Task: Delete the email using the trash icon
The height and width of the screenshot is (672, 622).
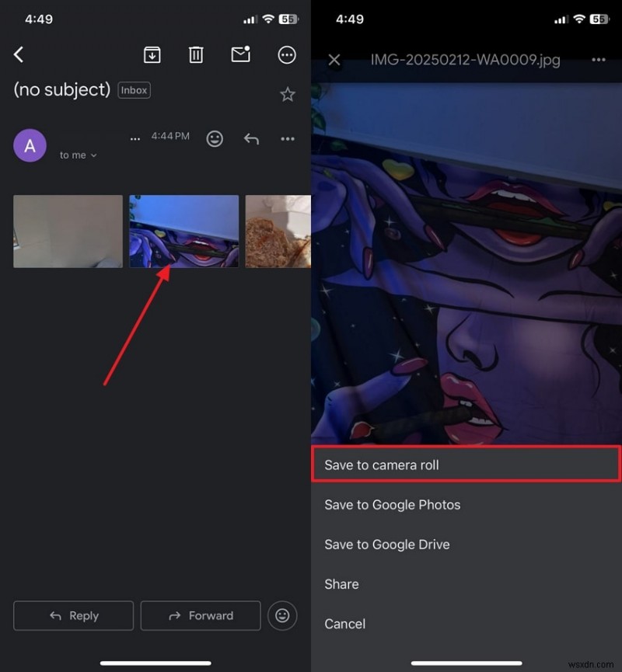Action: [196, 54]
